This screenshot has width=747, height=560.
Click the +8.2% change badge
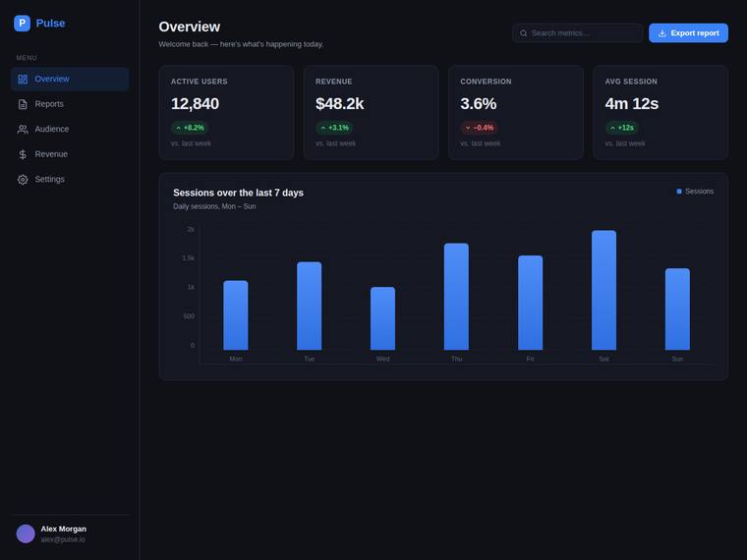pyautogui.click(x=190, y=128)
